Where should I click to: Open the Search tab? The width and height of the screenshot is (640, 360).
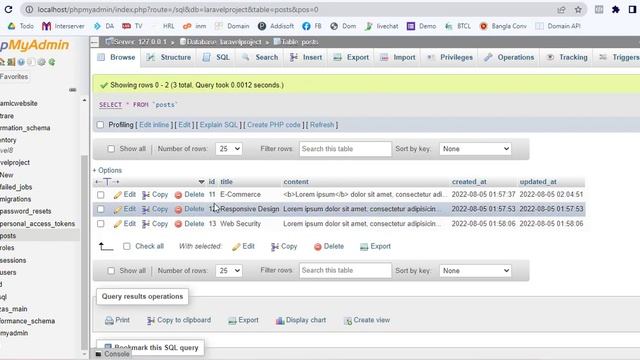point(260,58)
